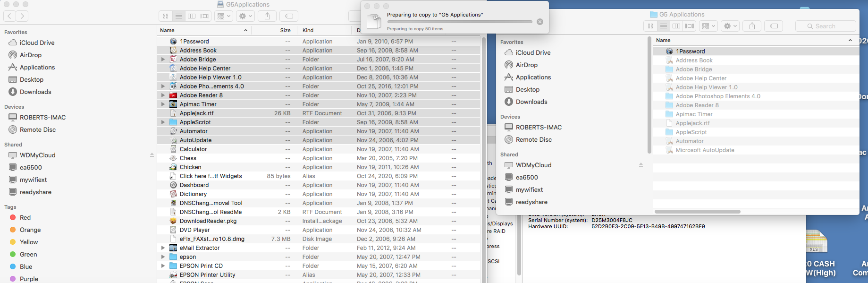Click the Search field in G5 Applications window
Image resolution: width=868 pixels, height=283 pixels.
coord(826,26)
